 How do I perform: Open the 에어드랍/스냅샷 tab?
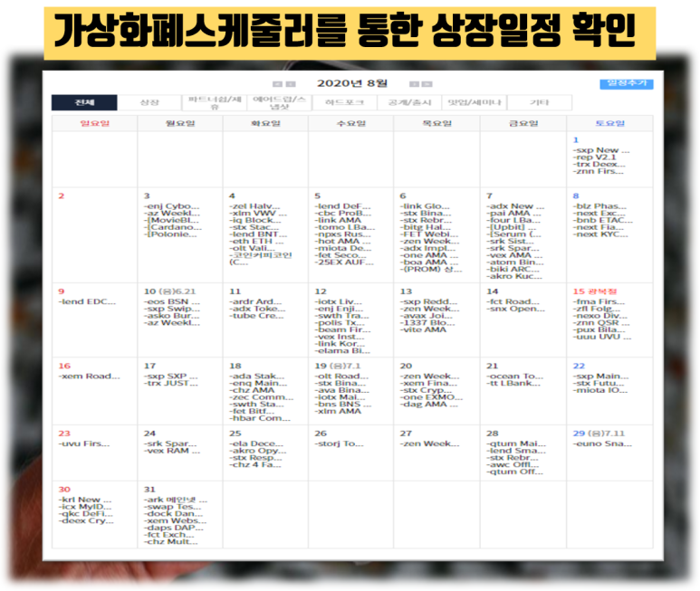(x=280, y=102)
